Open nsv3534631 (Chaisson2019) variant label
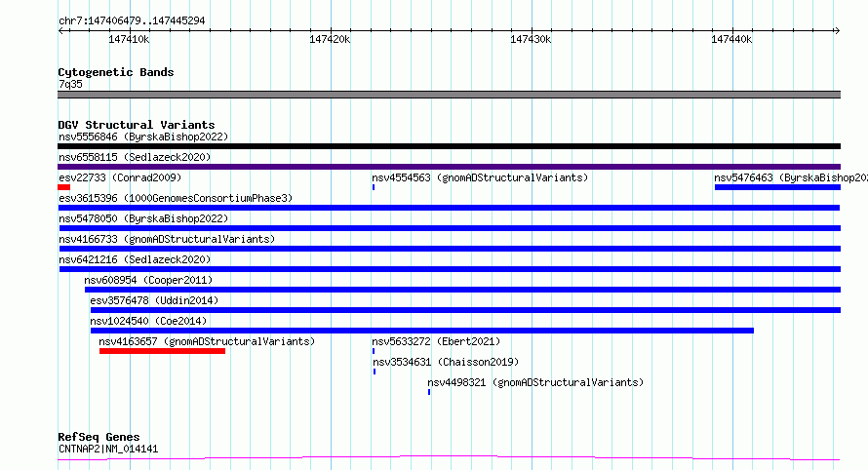 click(x=446, y=362)
